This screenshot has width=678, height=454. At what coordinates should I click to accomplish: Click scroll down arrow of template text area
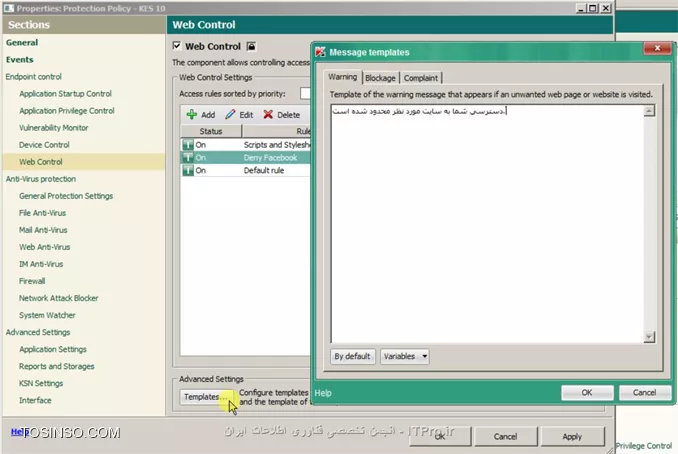(x=649, y=337)
